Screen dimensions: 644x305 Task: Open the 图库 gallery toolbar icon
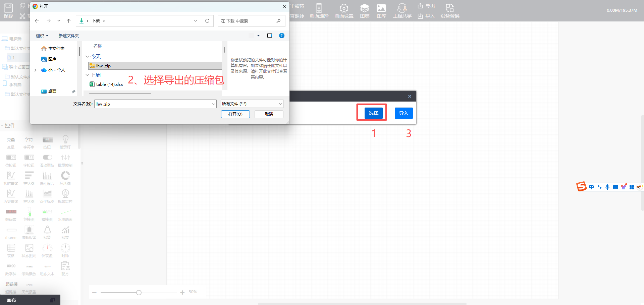tap(381, 11)
